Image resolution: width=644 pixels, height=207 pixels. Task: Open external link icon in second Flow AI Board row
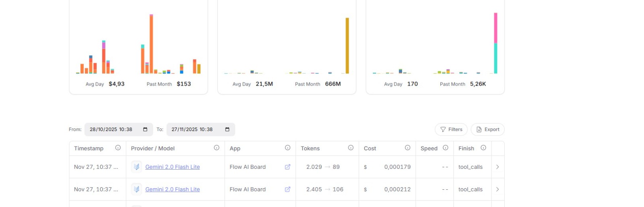[x=287, y=189]
